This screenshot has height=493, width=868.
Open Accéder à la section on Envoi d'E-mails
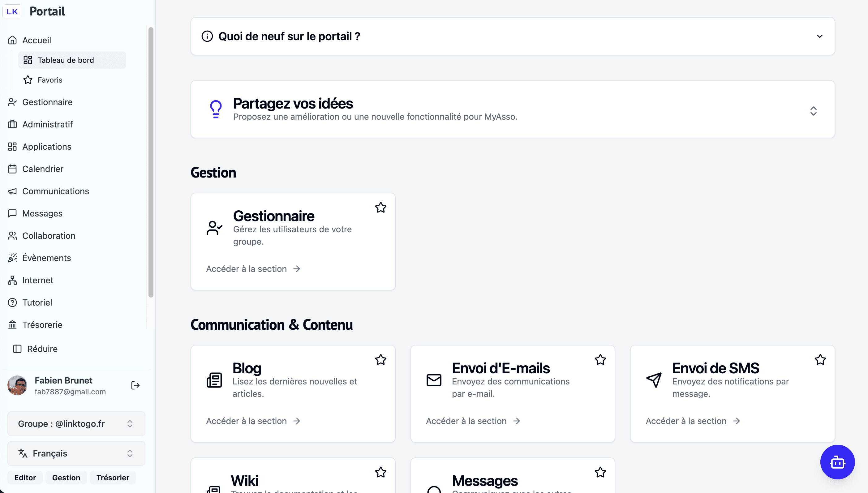tap(473, 421)
